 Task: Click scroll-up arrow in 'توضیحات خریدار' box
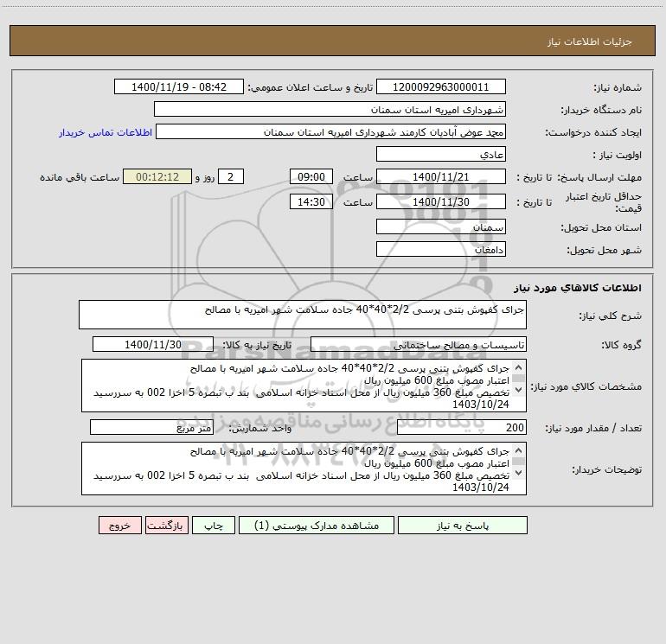pyautogui.click(x=518, y=451)
